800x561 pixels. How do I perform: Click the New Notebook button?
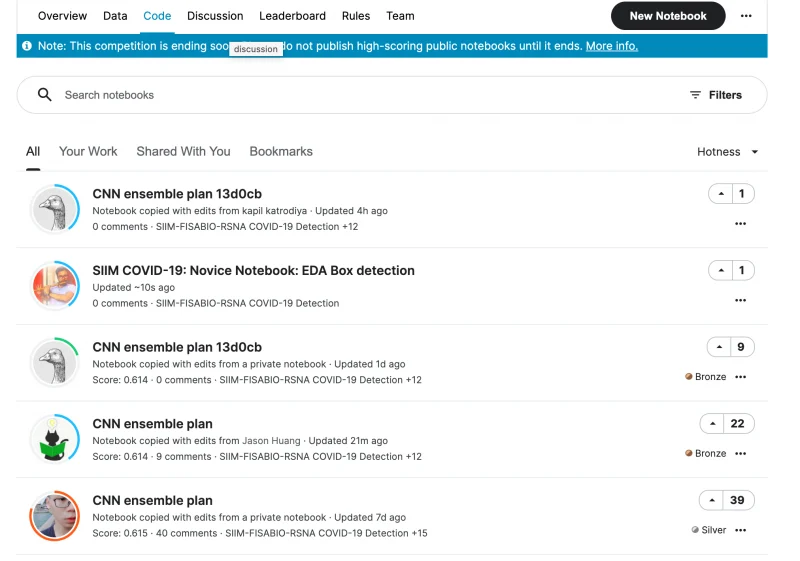pos(668,16)
